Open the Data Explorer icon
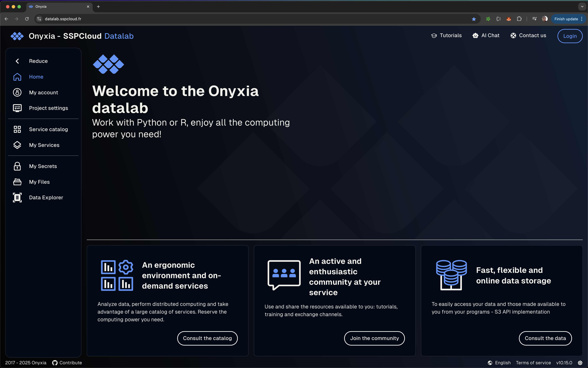 17,197
